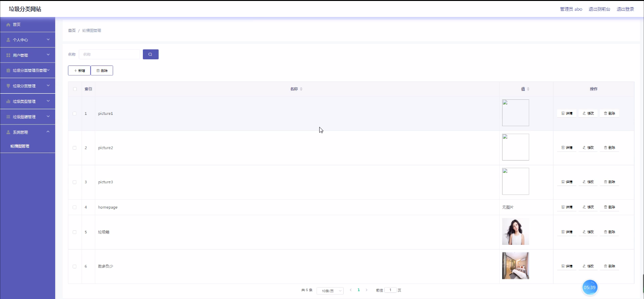Viewport: 644px width, 299px height.
Task: Select the checkbox for row 5 垃圾箱
Action: coord(74,232)
